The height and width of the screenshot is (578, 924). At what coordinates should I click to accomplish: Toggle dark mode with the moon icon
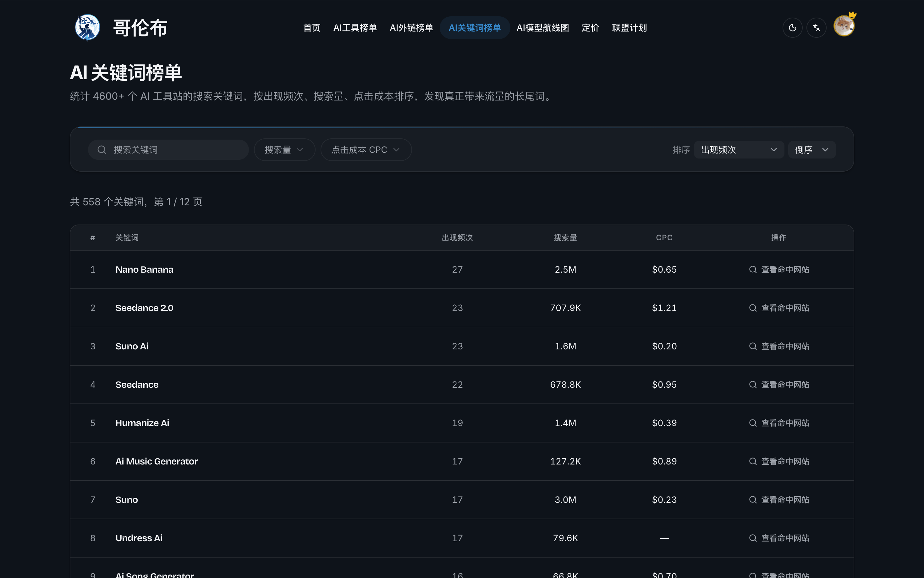point(793,28)
